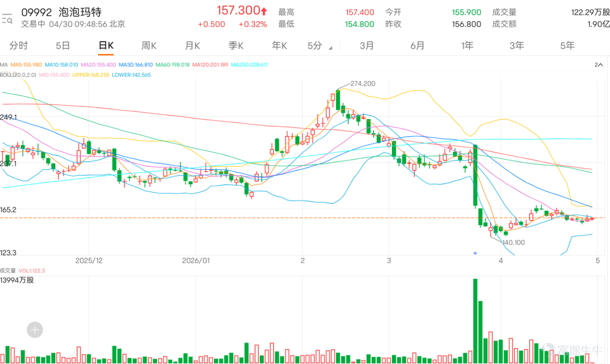Click the MA30:166.810 indicator label
This screenshot has width=610, height=364.
[x=136, y=65]
